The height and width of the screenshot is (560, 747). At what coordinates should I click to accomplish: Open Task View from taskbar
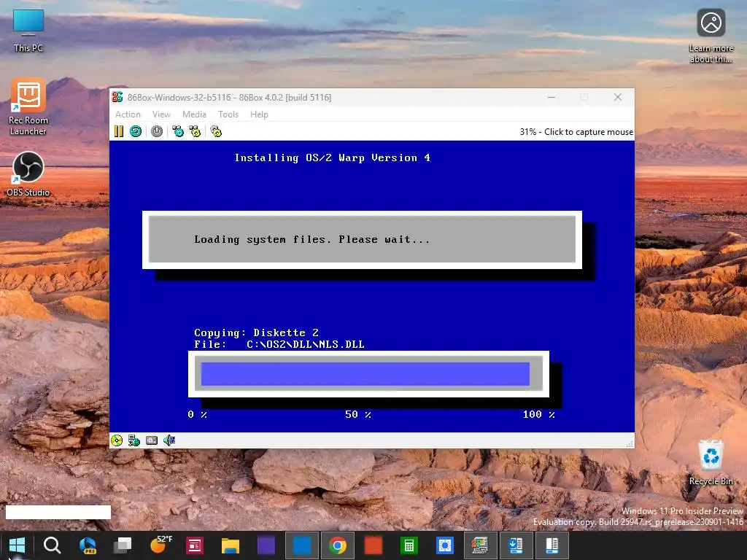click(123, 545)
